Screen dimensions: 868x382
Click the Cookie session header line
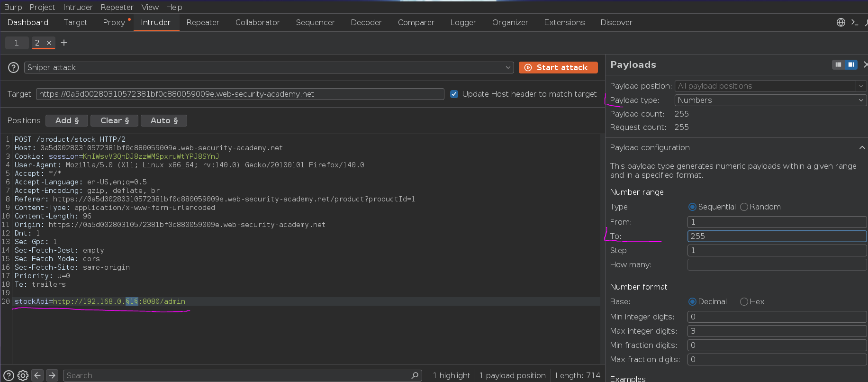click(x=117, y=156)
